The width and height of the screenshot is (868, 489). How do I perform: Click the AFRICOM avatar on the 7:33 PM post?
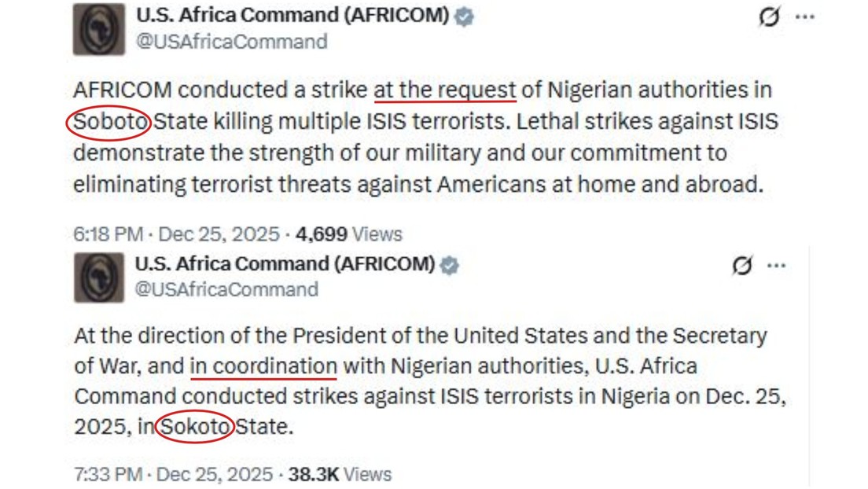(x=99, y=278)
